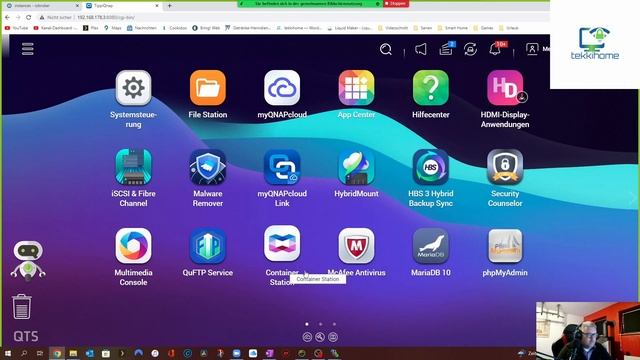The height and width of the screenshot is (360, 640).
Task: Click the QTS search magnifier icon
Action: coord(386,49)
